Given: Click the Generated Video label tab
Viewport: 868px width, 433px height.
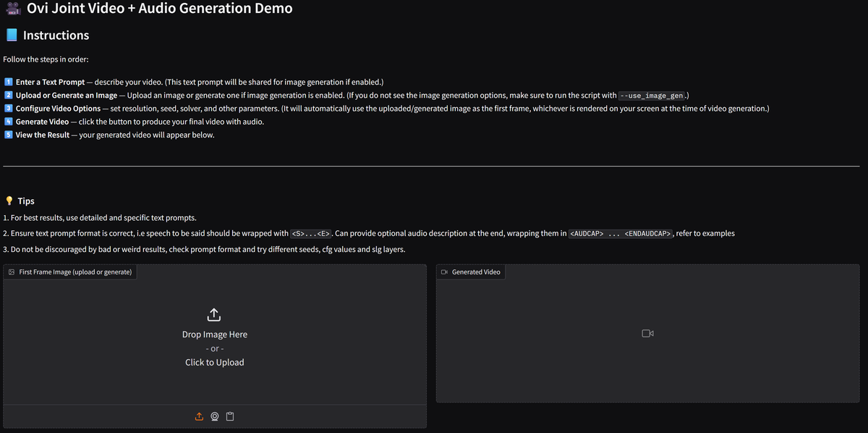Looking at the screenshot, I should [x=471, y=272].
